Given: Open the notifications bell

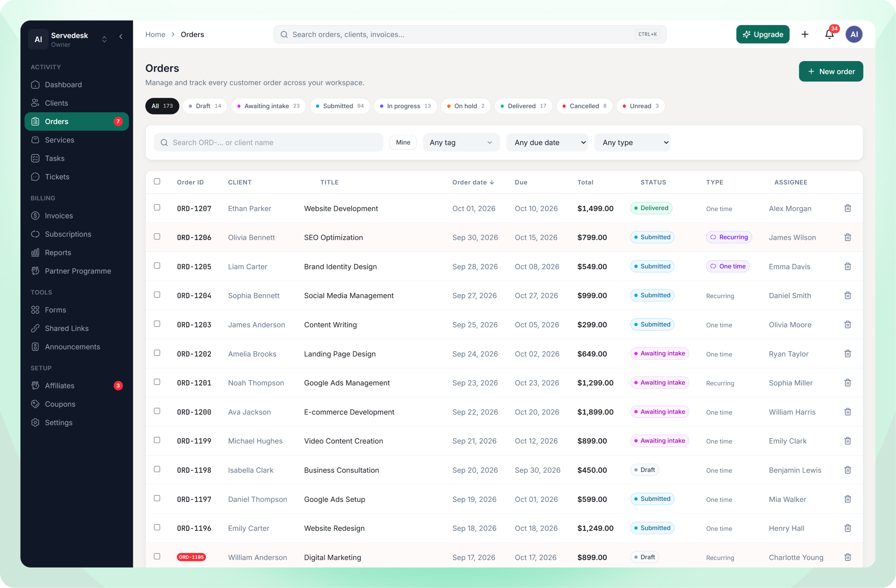Looking at the screenshot, I should (x=830, y=35).
